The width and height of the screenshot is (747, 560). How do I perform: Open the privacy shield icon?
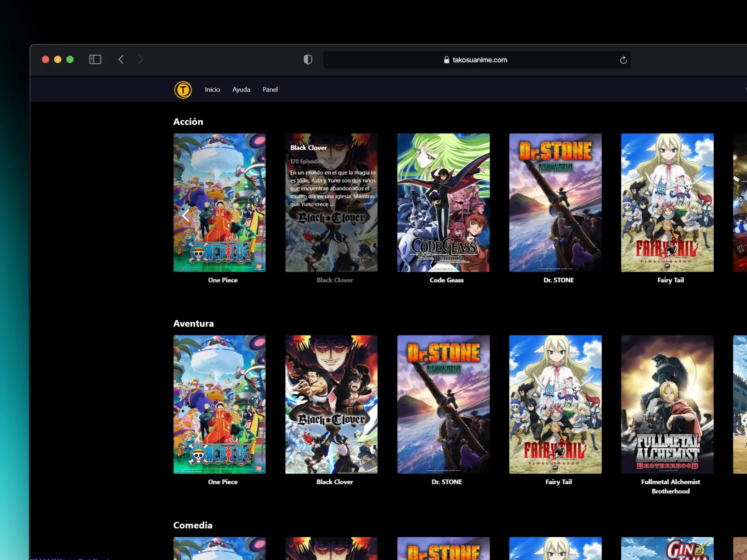click(308, 59)
